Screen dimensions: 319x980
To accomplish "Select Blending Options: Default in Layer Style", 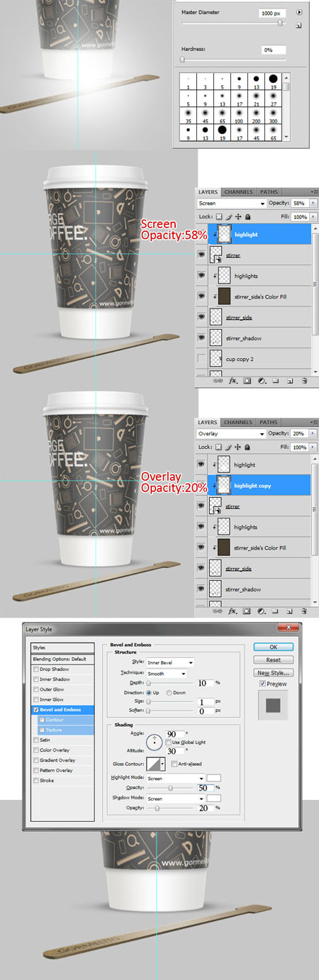I will tap(62, 659).
